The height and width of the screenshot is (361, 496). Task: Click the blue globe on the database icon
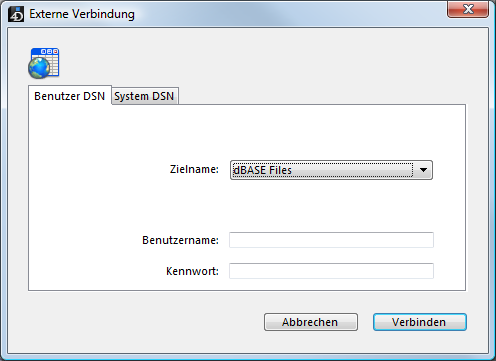[39, 68]
